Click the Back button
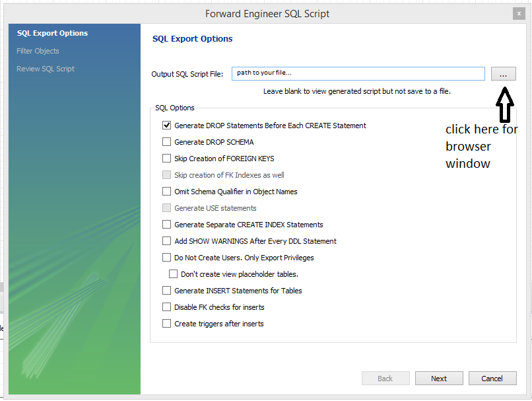 [385, 379]
